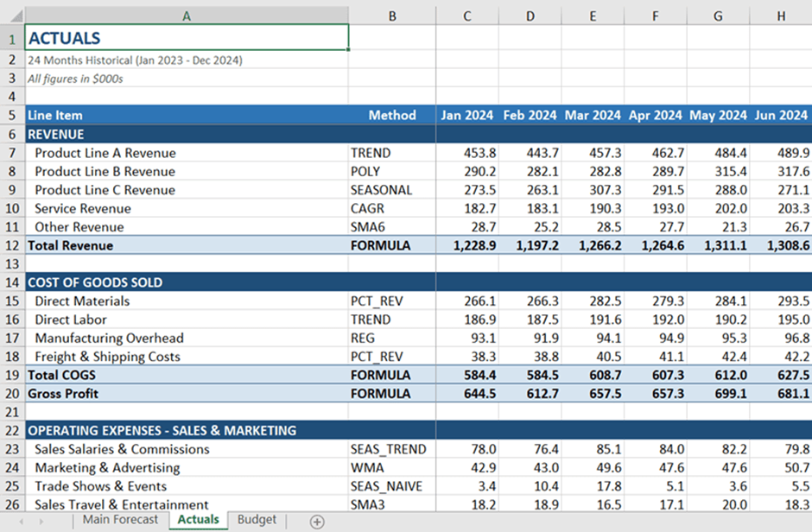This screenshot has width=812, height=532.
Task: Click the ACTUALS title cell
Action: 187,38
